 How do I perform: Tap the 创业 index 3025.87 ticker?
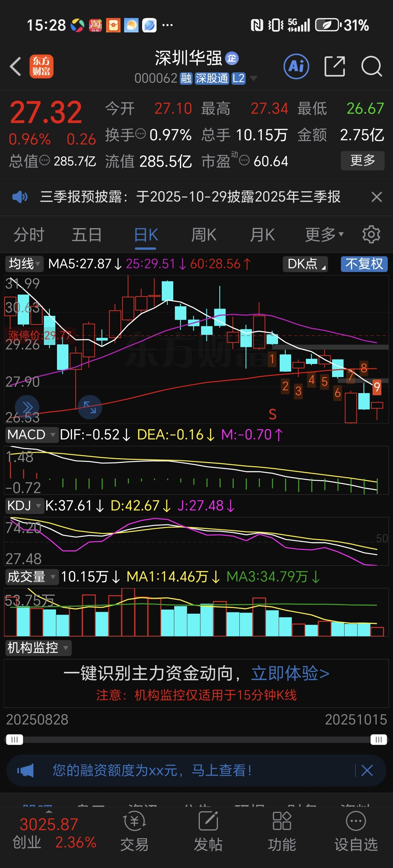[x=54, y=833]
